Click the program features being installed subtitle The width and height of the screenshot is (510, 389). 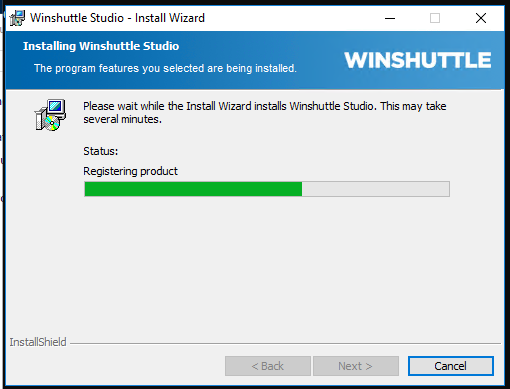click(165, 68)
